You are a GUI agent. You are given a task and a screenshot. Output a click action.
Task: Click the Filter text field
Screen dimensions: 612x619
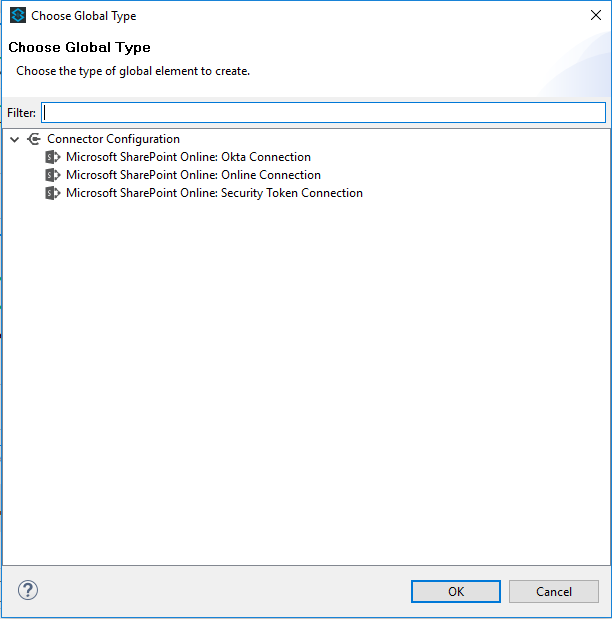coord(323,113)
